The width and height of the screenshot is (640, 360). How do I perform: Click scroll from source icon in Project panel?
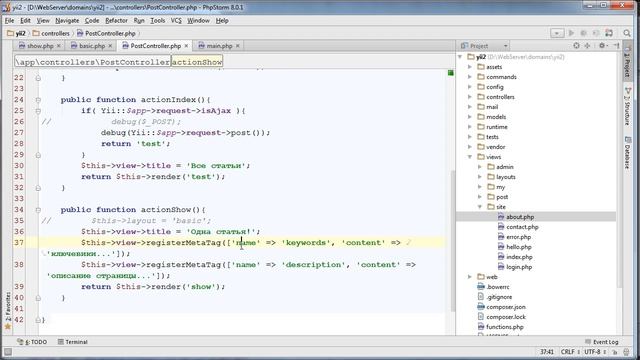pyautogui.click(x=576, y=46)
